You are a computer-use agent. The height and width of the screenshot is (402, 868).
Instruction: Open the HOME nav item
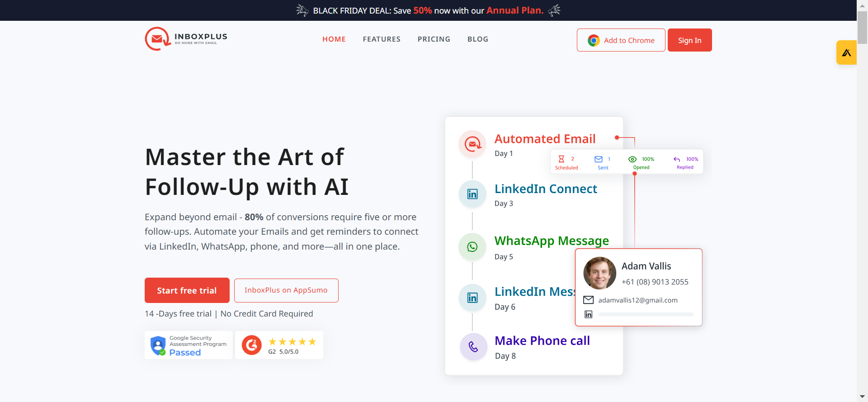(334, 39)
